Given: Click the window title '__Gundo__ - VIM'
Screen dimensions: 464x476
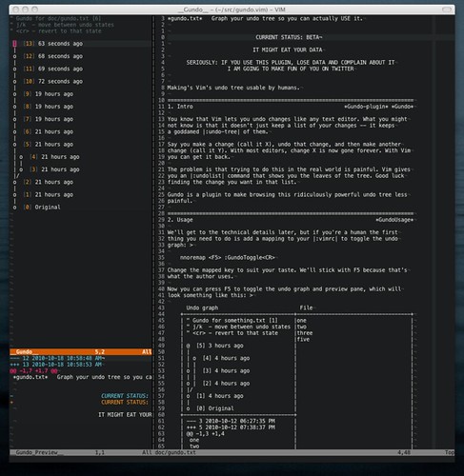Looking at the screenshot, I should pos(232,10).
